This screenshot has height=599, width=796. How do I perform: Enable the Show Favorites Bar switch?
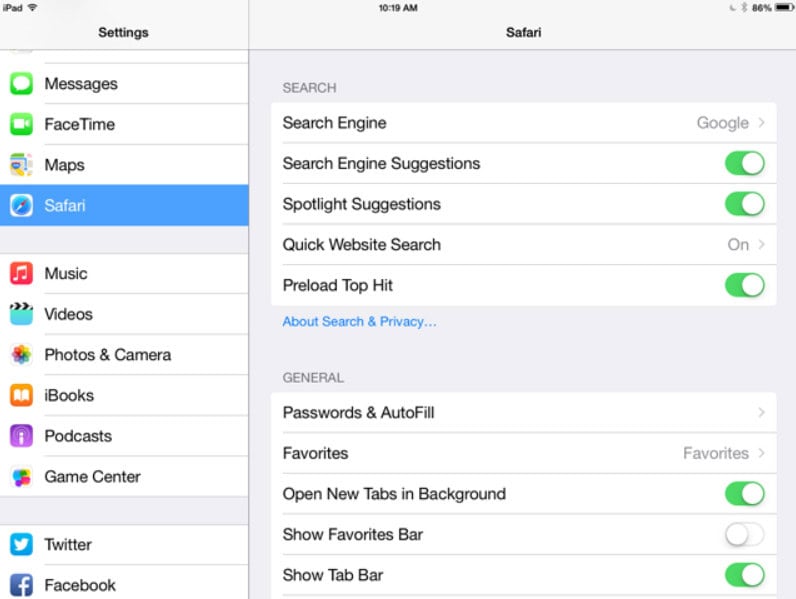745,535
